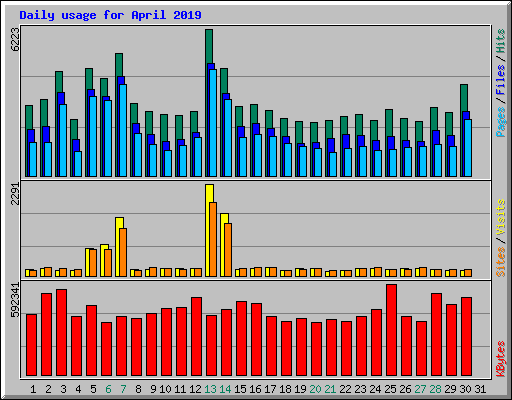Click the day 12 red KBytes bar
Screen dimensions: 512x400
coord(196,337)
